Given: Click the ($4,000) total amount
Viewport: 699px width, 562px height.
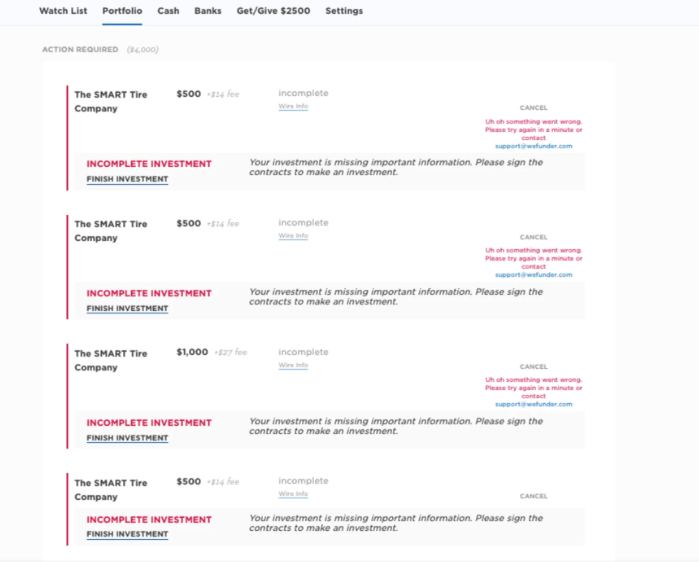Looking at the screenshot, I should pyautogui.click(x=143, y=49).
